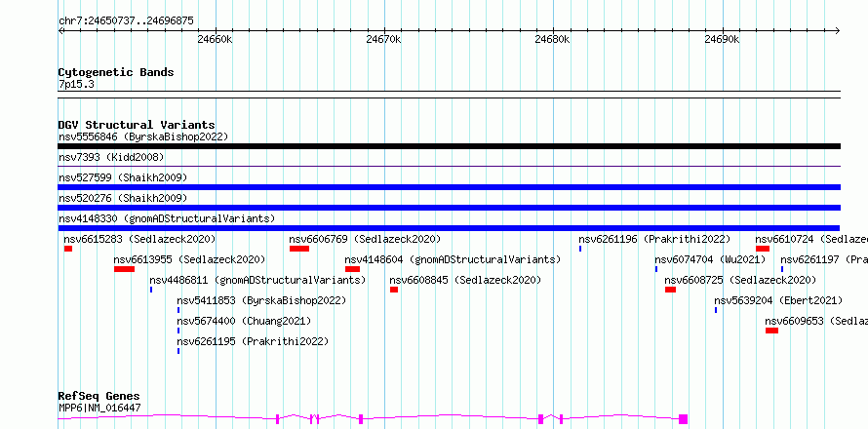Image resolution: width=868 pixels, height=429 pixels.
Task: Select the nsv7393 (Kidd2008) label
Action: [111, 157]
